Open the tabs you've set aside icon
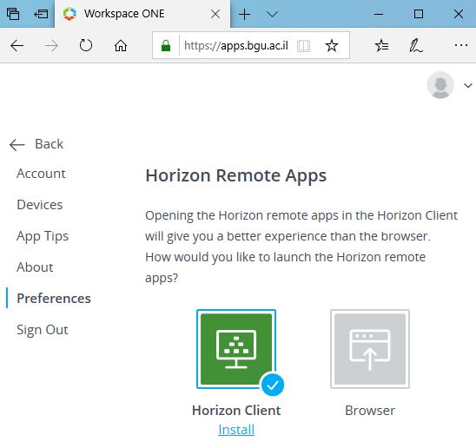Viewport: 476px width, 448px height. [x=13, y=14]
